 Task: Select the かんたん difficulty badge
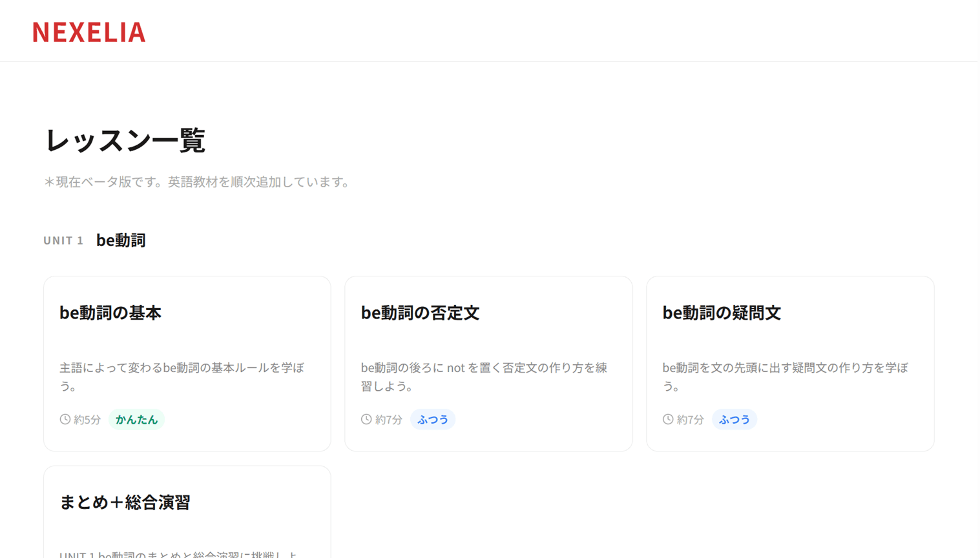point(136,419)
